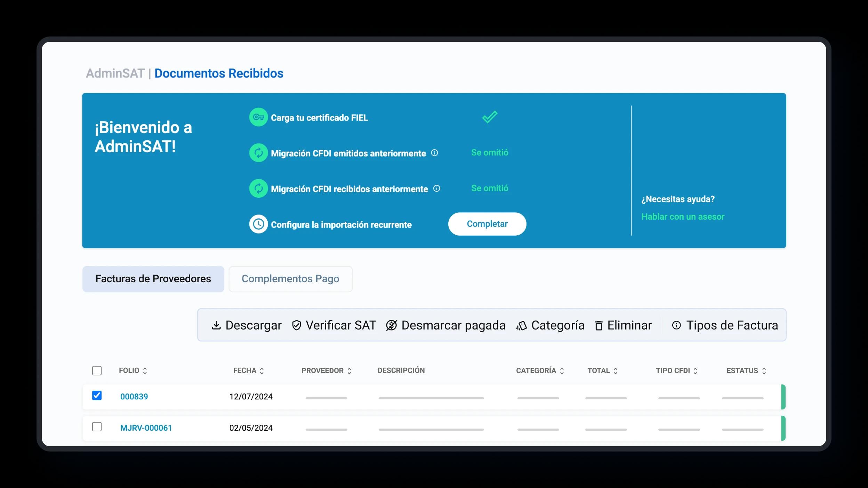Click the Completar button
The height and width of the screenshot is (488, 868).
pos(487,224)
